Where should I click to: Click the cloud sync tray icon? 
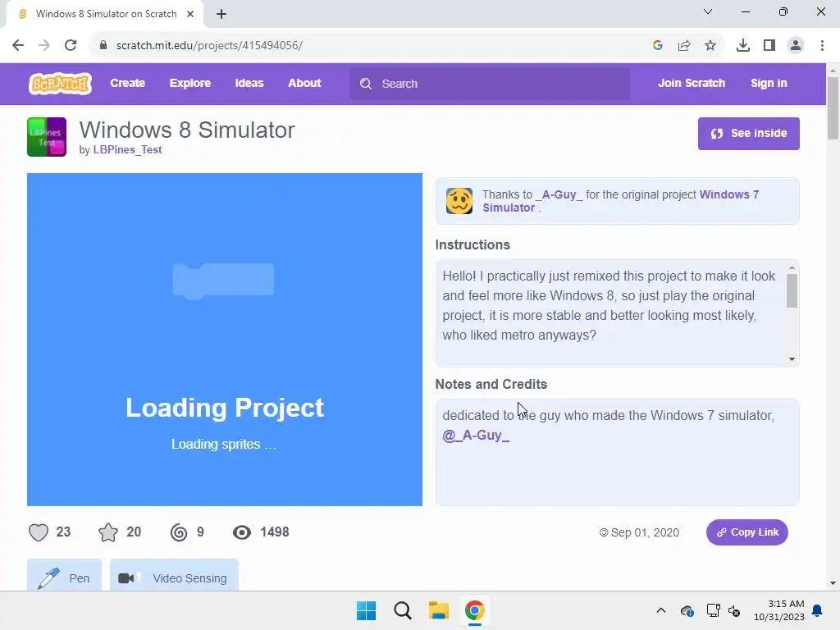pyautogui.click(x=687, y=610)
